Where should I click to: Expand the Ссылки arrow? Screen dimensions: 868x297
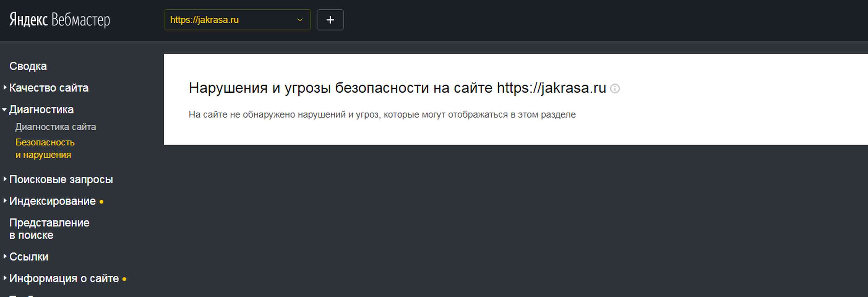5,256
